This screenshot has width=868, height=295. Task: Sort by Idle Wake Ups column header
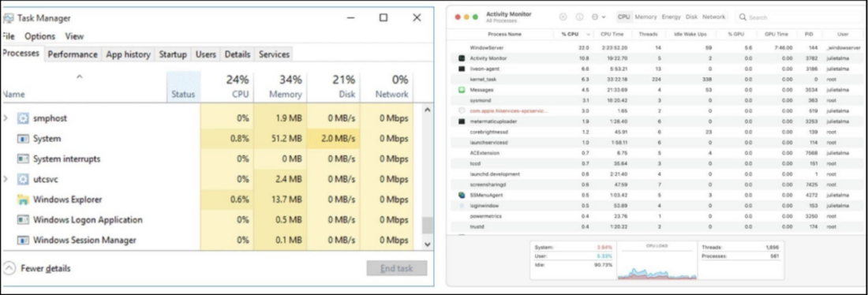point(690,35)
